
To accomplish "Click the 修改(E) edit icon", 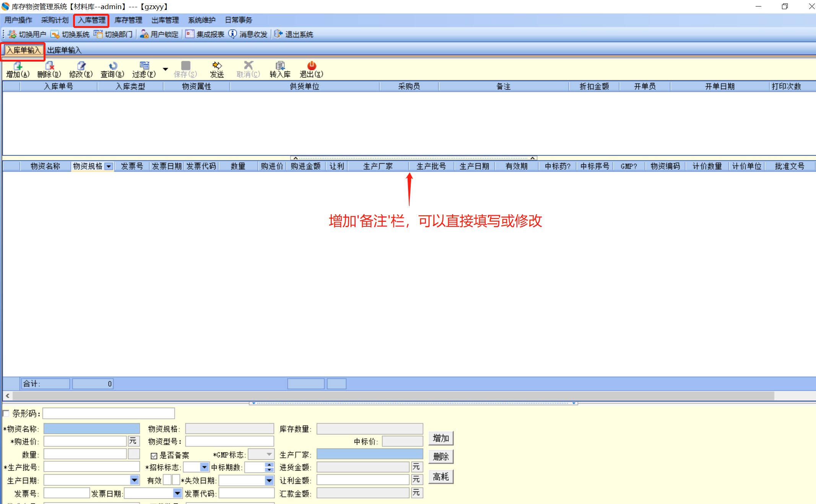I will [81, 70].
